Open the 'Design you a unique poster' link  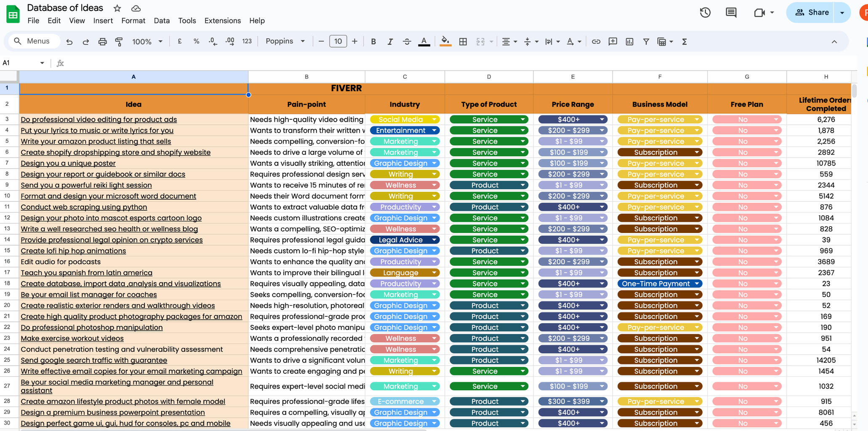68,163
